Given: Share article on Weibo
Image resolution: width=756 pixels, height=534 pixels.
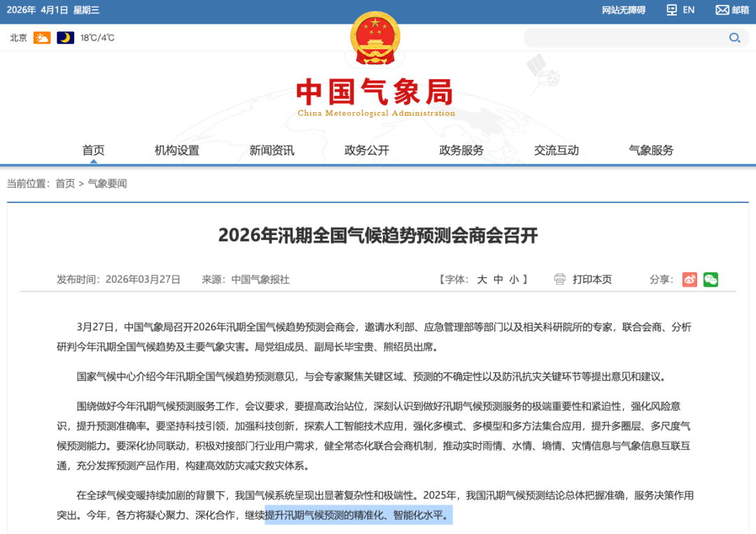Looking at the screenshot, I should [x=689, y=279].
